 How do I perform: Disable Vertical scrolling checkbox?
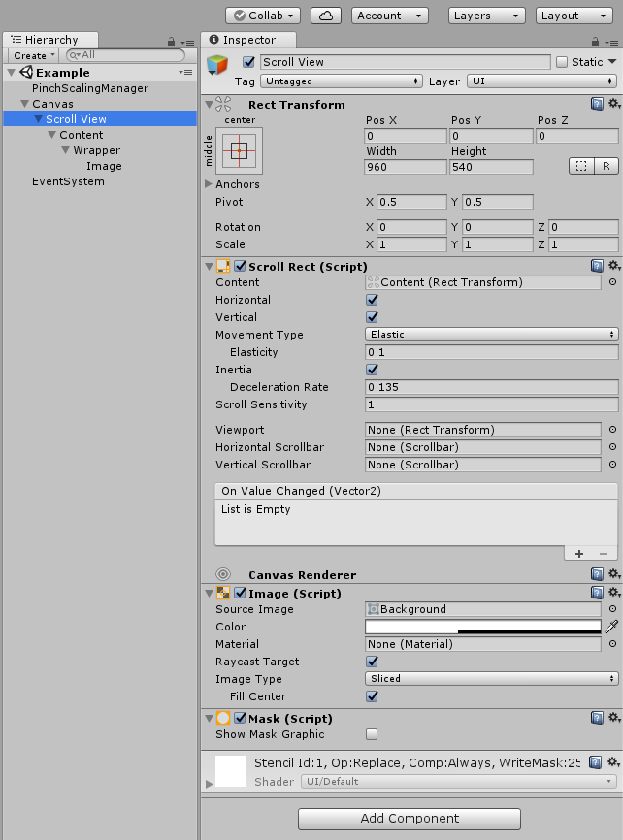coord(372,317)
